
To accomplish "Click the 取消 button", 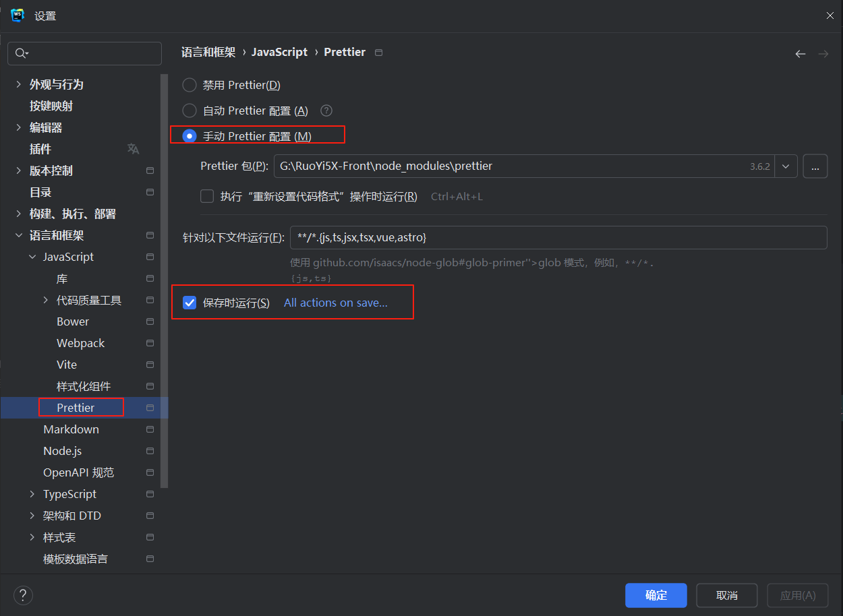I will 727,596.
